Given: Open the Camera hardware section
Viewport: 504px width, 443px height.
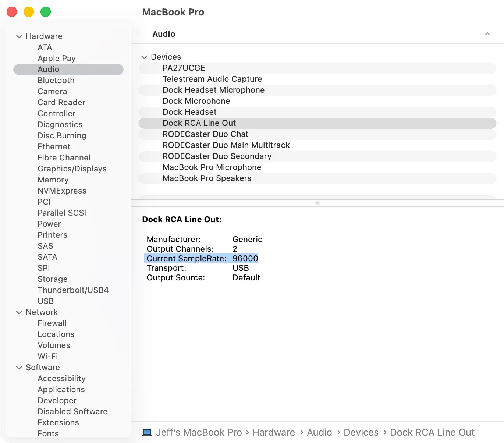Looking at the screenshot, I should click(52, 92).
